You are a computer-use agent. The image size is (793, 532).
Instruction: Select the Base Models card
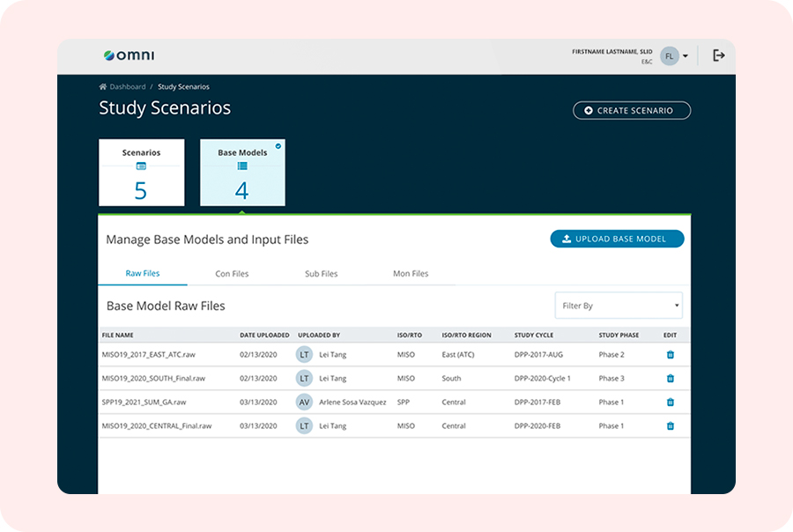click(x=243, y=173)
